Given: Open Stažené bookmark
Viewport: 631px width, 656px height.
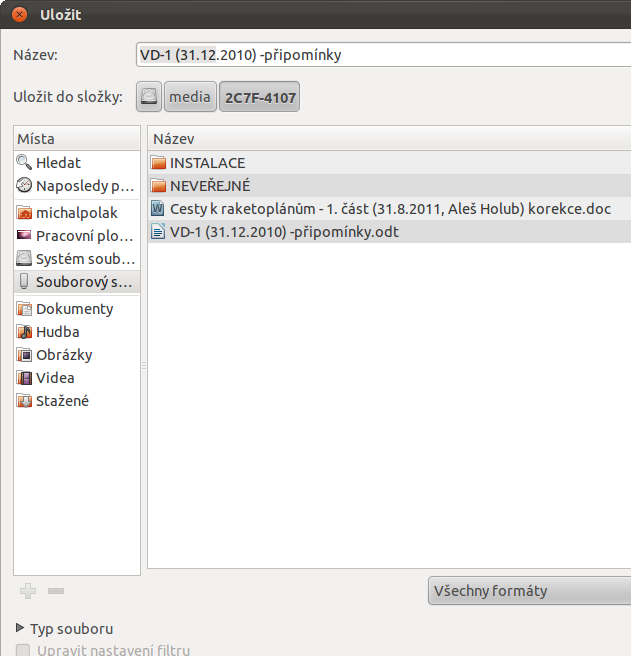Looking at the screenshot, I should click(77, 401).
